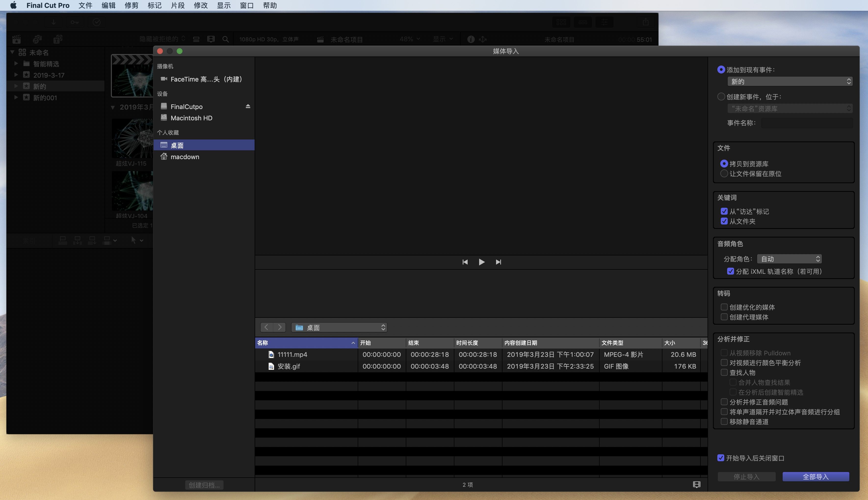The height and width of the screenshot is (500, 868).
Task: Click the back navigation arrow in file browser
Action: (267, 327)
